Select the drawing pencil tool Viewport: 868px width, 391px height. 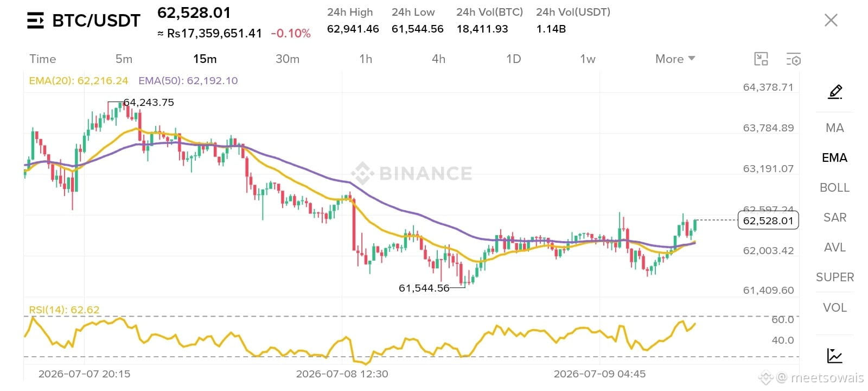coord(835,92)
